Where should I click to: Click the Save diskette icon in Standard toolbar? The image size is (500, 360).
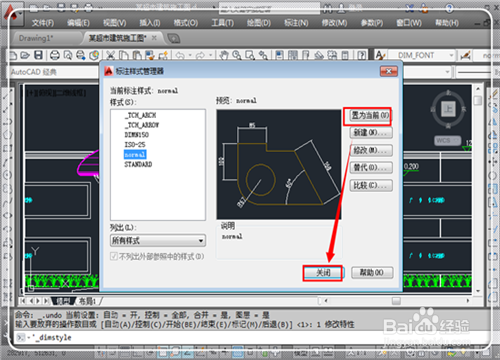[38, 55]
